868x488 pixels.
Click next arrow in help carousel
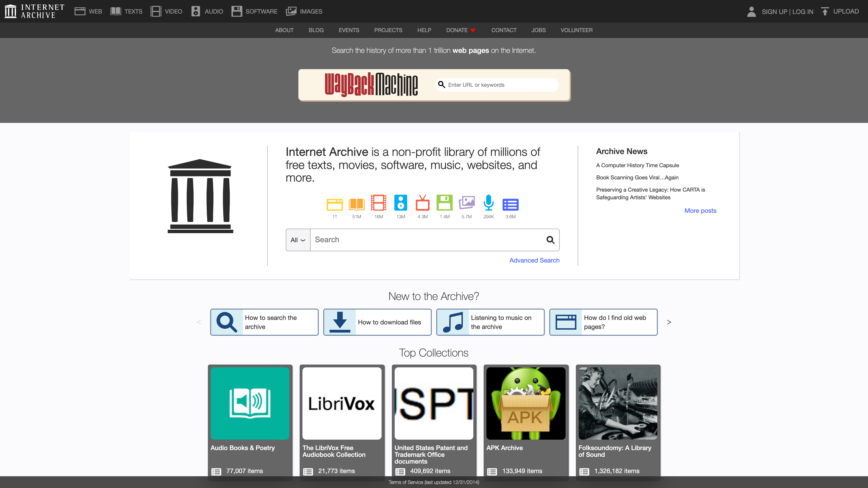click(669, 322)
